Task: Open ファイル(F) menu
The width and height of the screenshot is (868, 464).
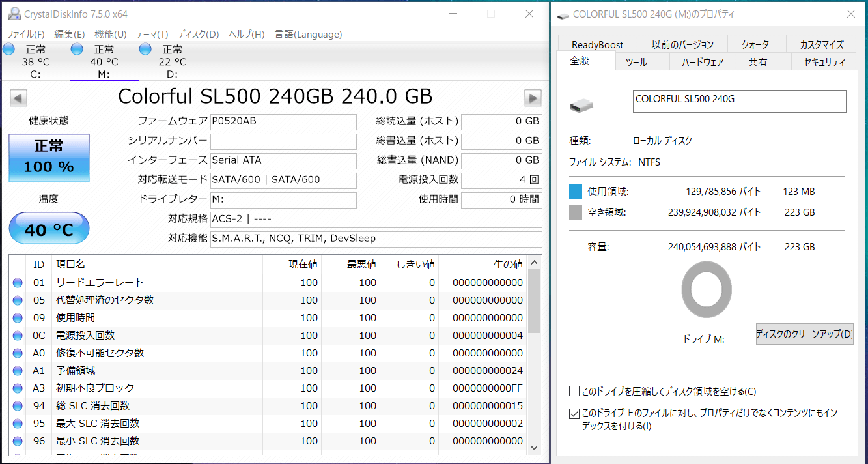Action: coord(25,35)
